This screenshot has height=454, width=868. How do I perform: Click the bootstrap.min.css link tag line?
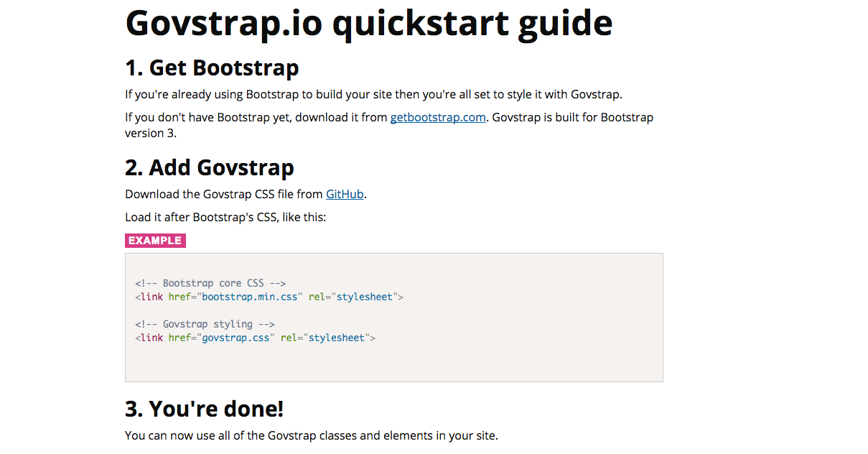point(269,297)
